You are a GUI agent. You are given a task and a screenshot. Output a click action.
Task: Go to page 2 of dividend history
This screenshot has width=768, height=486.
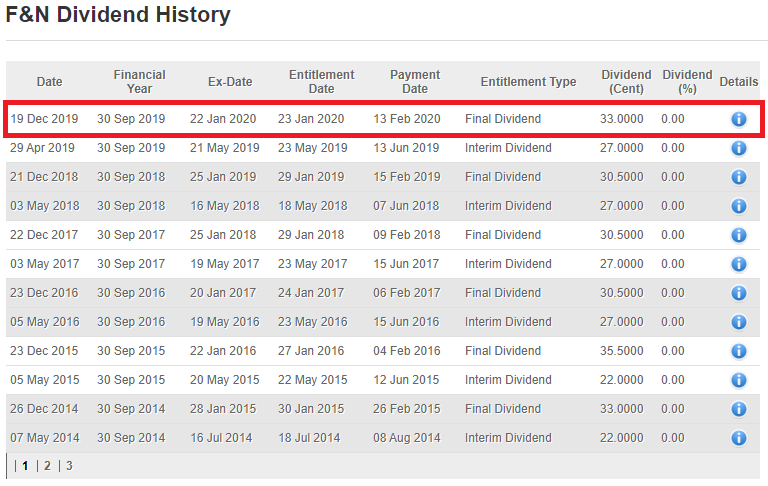point(47,466)
